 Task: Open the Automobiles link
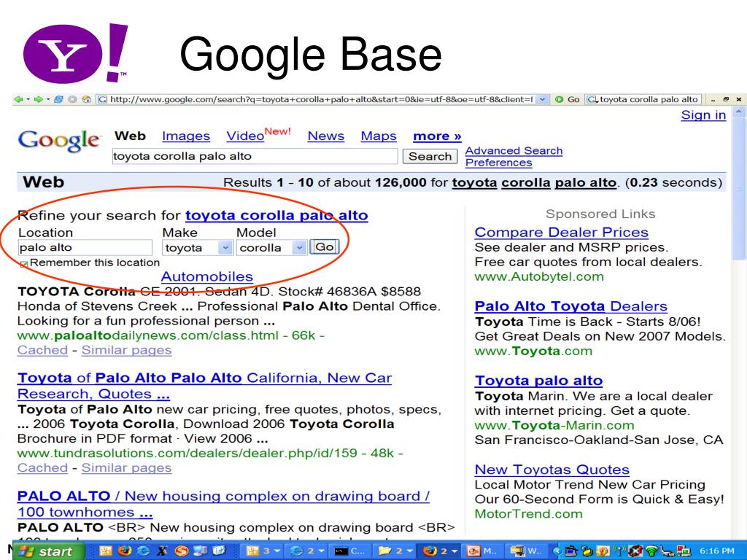tap(206, 276)
